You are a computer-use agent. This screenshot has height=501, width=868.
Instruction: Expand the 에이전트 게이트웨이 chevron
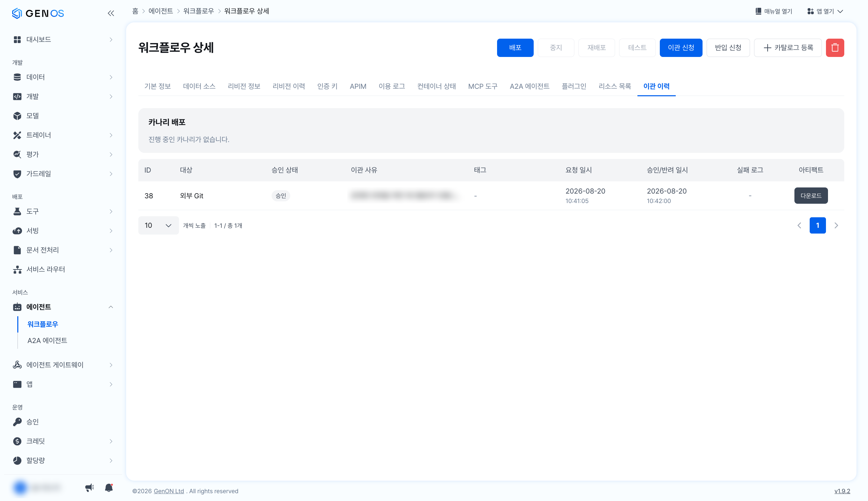111,365
